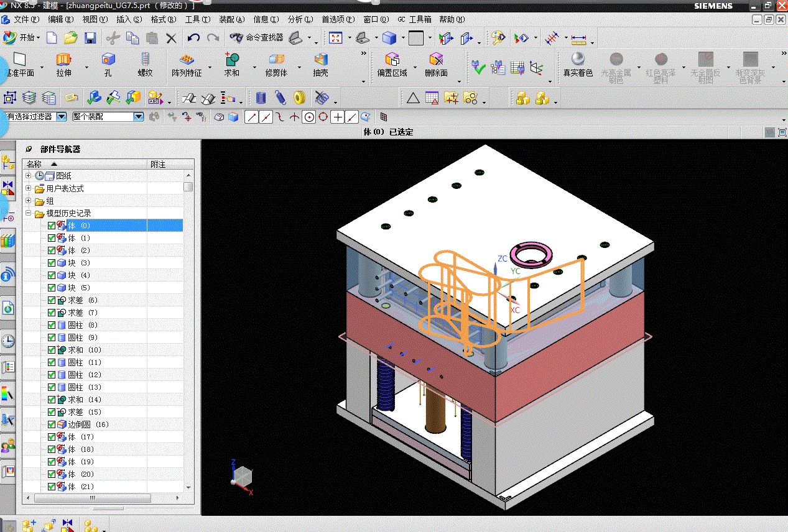
Task: Fit the view with the red arrows icon
Action: coord(336,38)
